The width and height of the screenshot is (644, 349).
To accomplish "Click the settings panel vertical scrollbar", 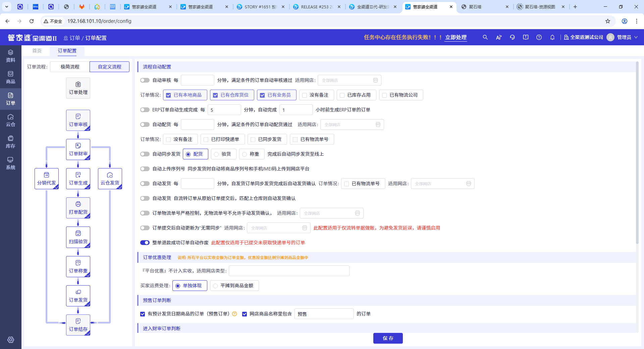I will [x=637, y=153].
